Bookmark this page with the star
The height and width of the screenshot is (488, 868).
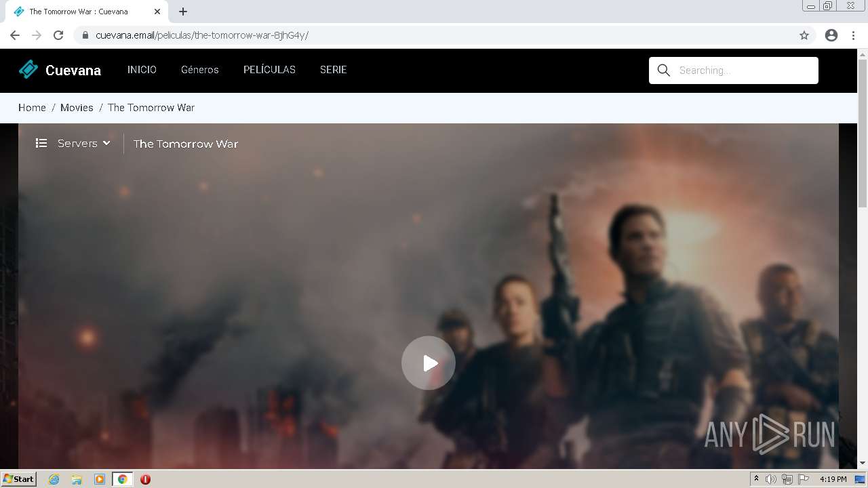pyautogui.click(x=804, y=35)
